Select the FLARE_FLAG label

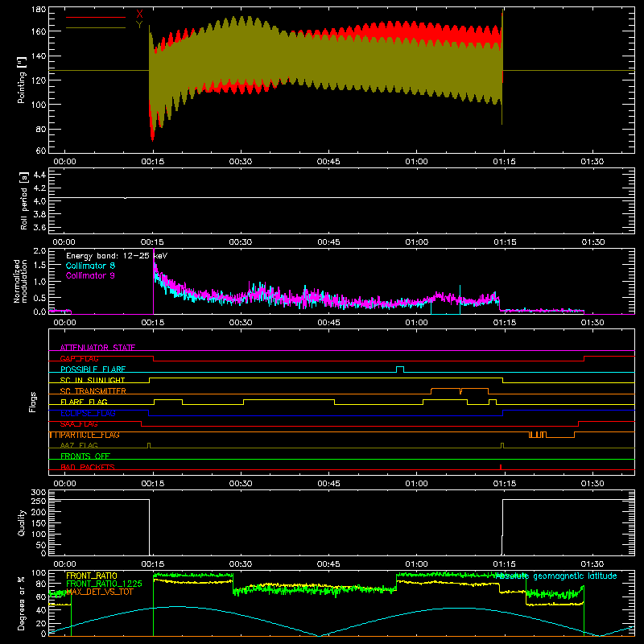click(x=84, y=402)
